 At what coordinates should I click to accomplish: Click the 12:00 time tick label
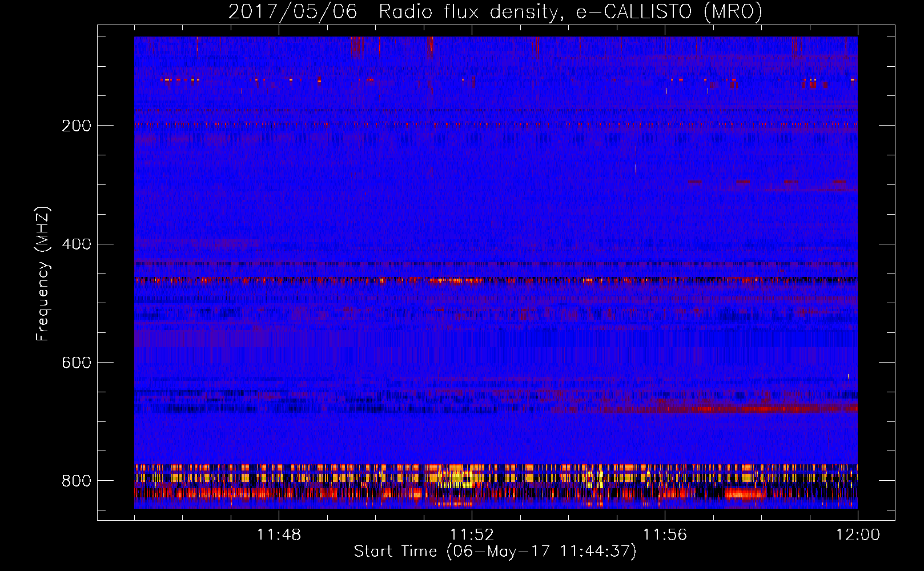[858, 535]
